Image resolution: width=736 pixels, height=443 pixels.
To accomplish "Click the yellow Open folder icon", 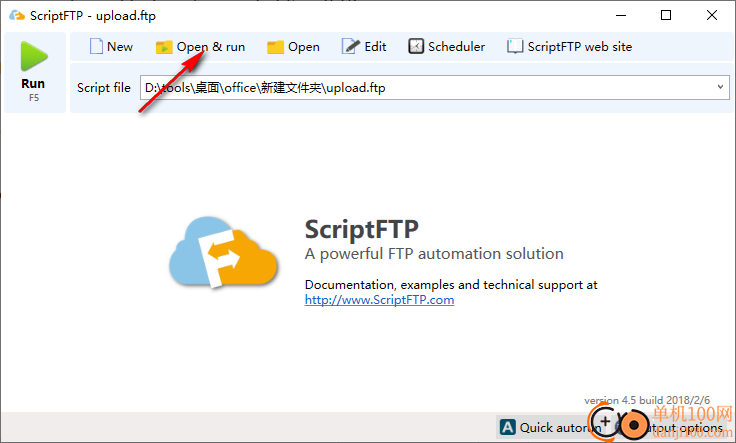I will click(x=276, y=47).
